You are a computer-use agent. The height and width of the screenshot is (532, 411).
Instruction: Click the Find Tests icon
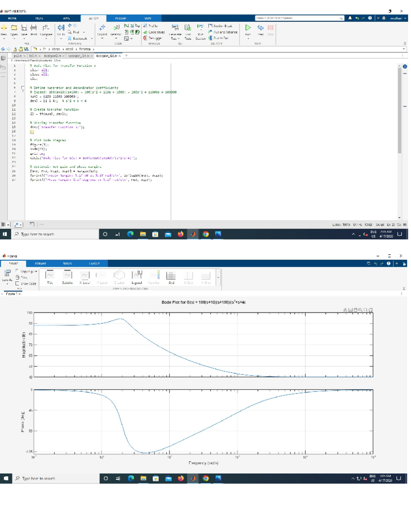click(188, 28)
